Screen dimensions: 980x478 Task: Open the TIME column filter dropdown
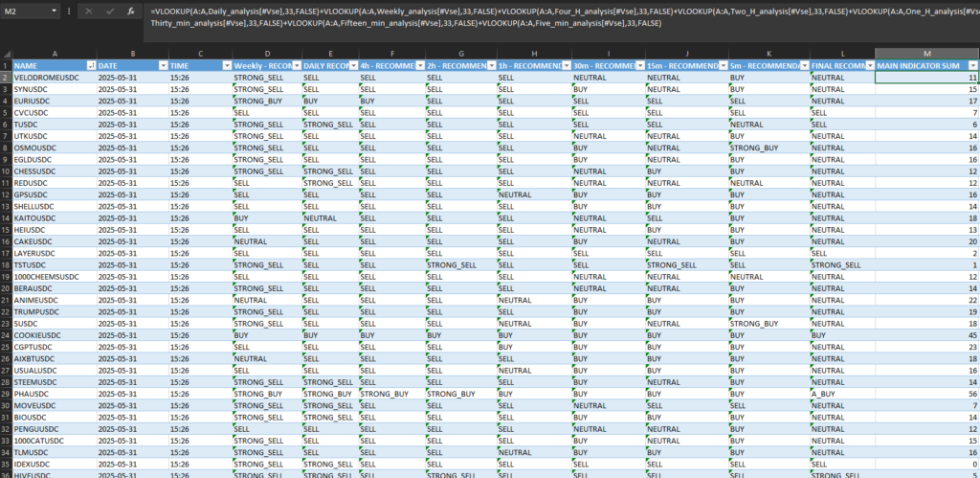tap(226, 66)
